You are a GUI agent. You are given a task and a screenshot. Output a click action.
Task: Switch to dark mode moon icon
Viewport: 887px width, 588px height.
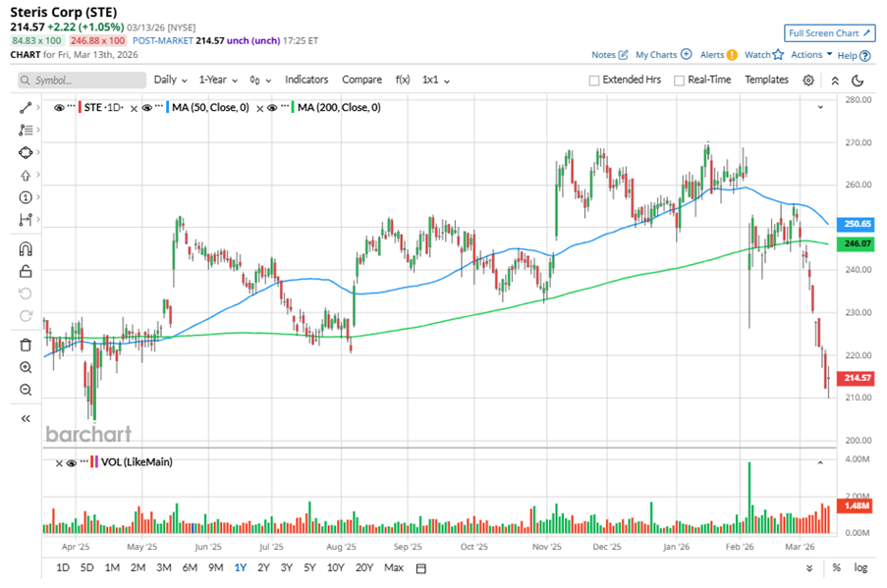coord(858,80)
